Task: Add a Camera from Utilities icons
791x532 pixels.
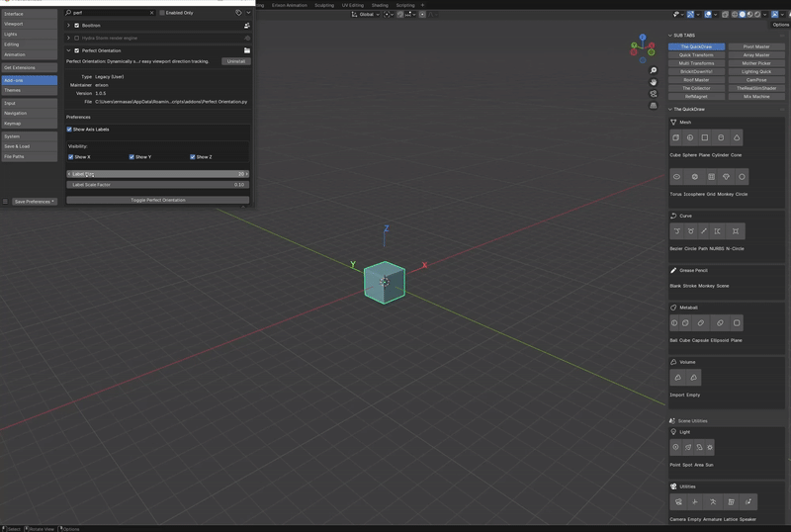Action: (x=678, y=501)
